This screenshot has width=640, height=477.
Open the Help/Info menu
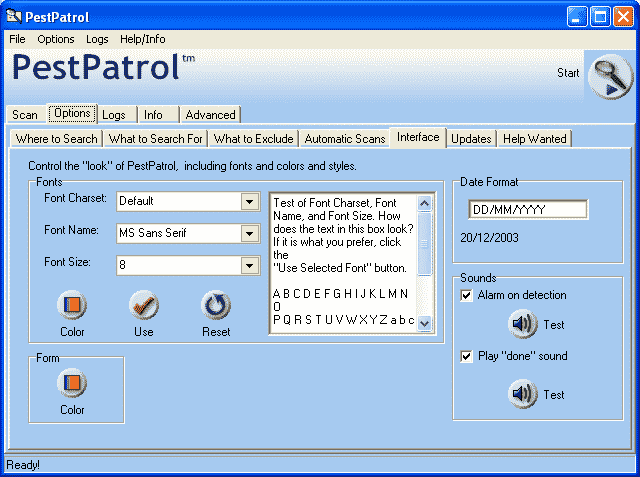[142, 39]
